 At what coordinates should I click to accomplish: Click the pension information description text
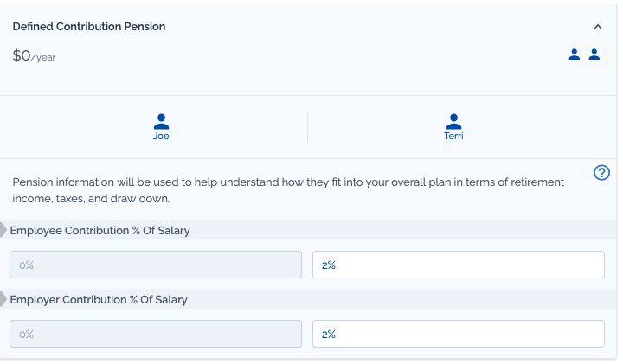coord(288,190)
